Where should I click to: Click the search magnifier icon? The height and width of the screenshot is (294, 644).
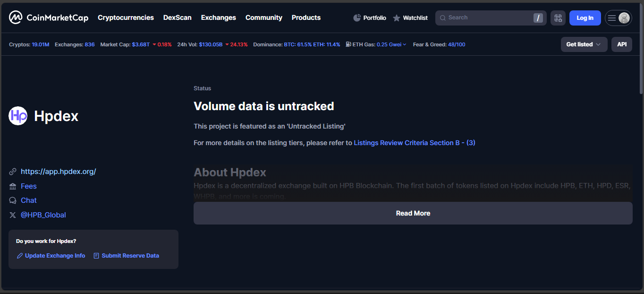pyautogui.click(x=442, y=18)
